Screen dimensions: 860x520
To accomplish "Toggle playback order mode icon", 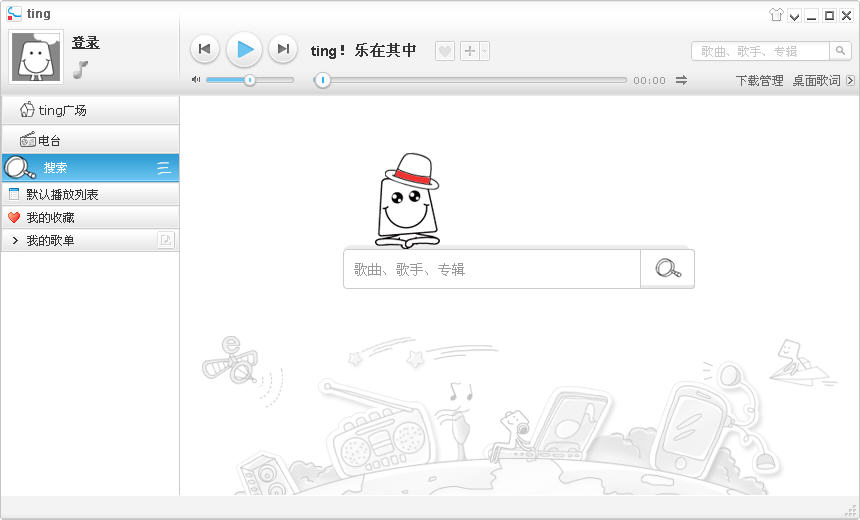I will [681, 80].
